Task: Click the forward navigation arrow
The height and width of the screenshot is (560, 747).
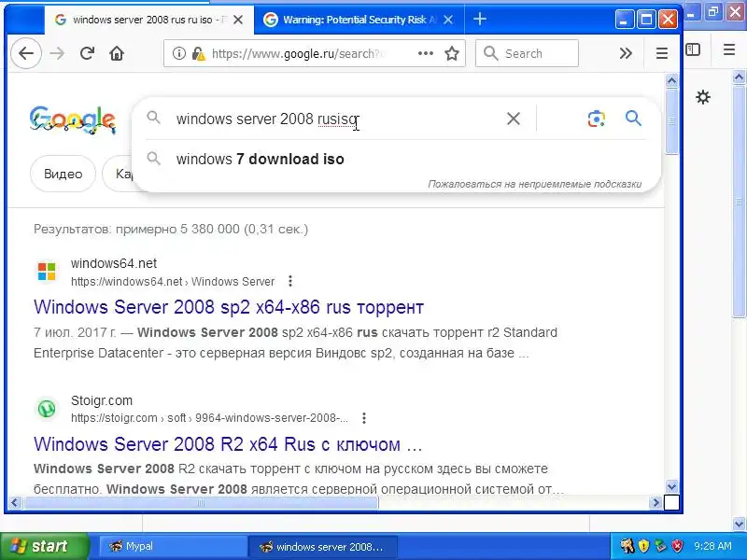Action: pos(57,53)
